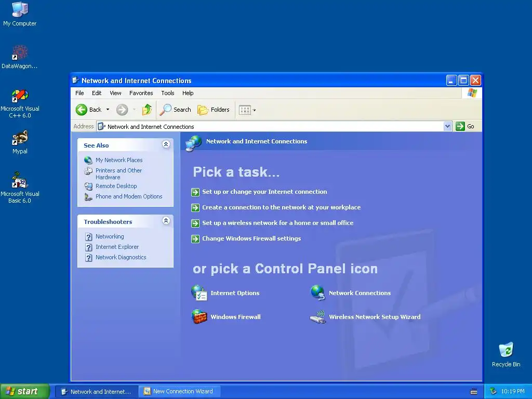532x399 pixels.
Task: Open Remote Desktop from See Also
Action: [116, 186]
